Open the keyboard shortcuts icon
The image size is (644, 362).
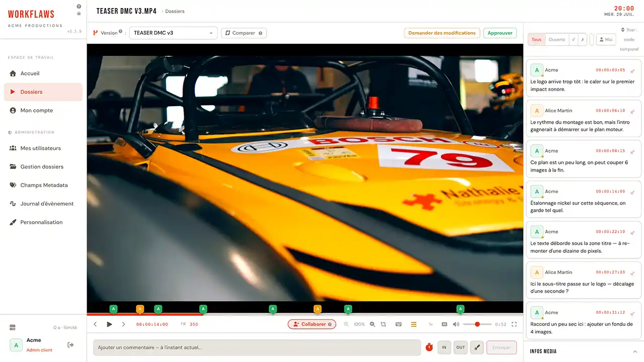click(398, 324)
